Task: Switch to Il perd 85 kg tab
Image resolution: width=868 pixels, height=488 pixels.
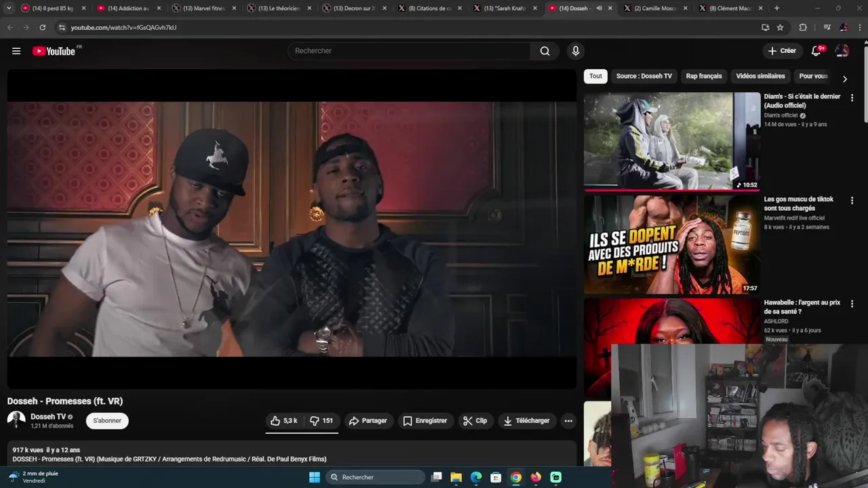Action: (x=53, y=8)
